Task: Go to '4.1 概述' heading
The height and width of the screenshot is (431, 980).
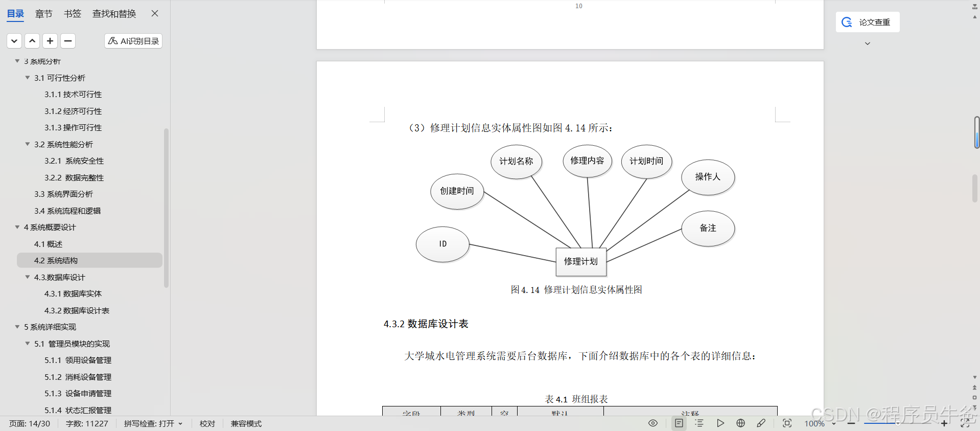Action: point(48,244)
